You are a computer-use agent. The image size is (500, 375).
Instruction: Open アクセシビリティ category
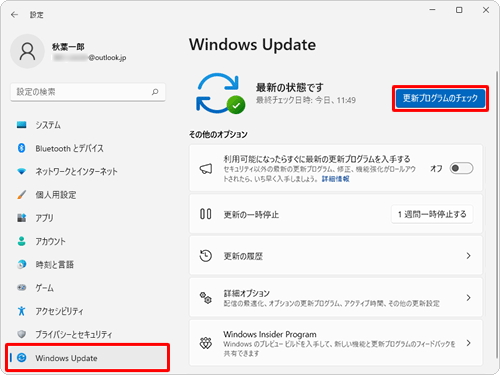pos(88,311)
